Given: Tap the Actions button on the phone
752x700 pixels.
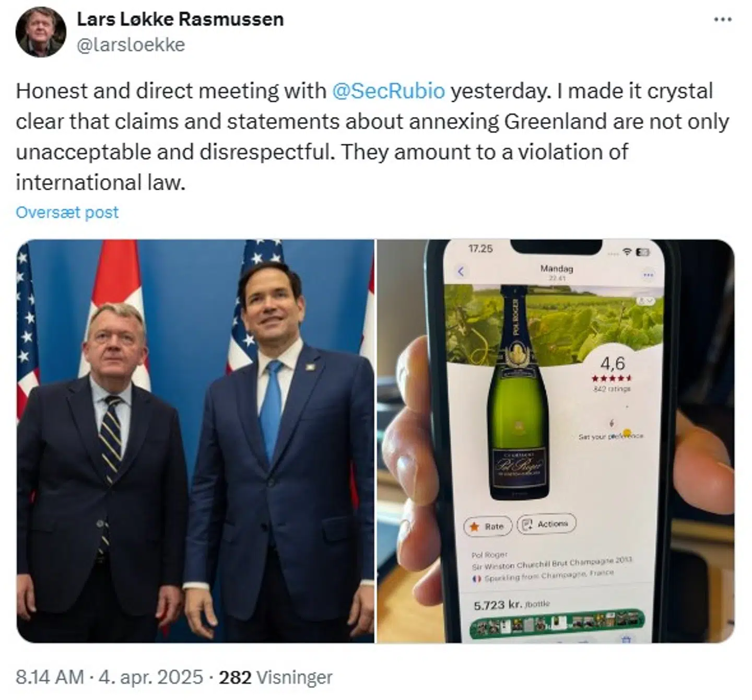Looking at the screenshot, I should (546, 524).
